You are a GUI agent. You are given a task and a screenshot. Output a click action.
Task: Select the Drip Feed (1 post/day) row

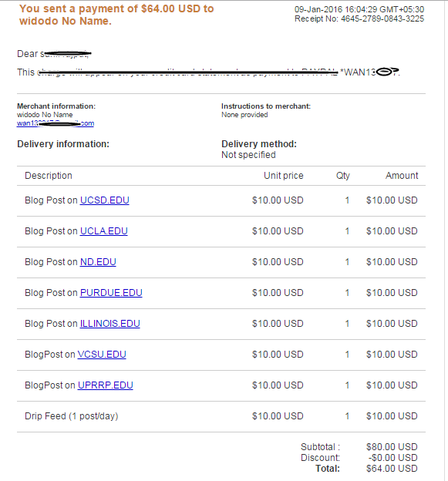pos(221,416)
